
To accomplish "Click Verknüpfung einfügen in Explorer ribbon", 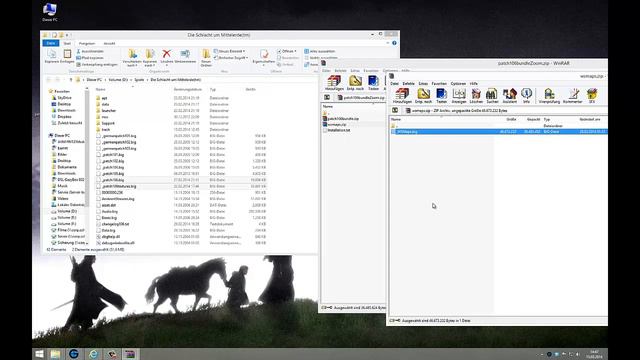I will click(x=97, y=64).
